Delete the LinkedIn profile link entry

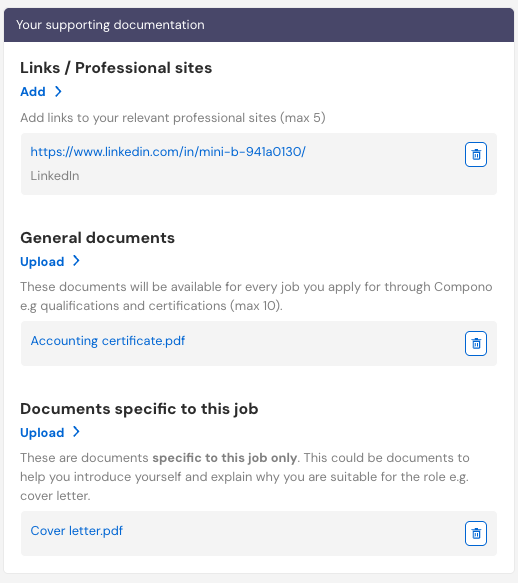(476, 154)
